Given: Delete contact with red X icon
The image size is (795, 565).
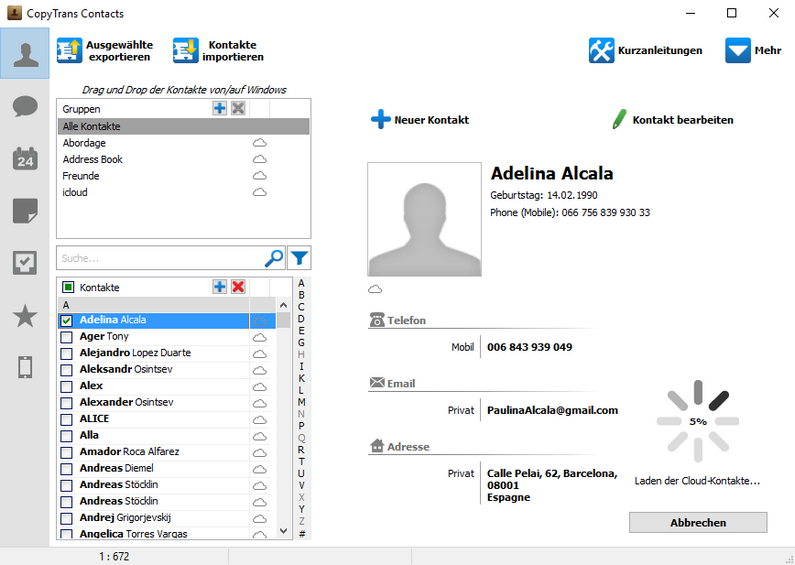Looking at the screenshot, I should (x=238, y=287).
